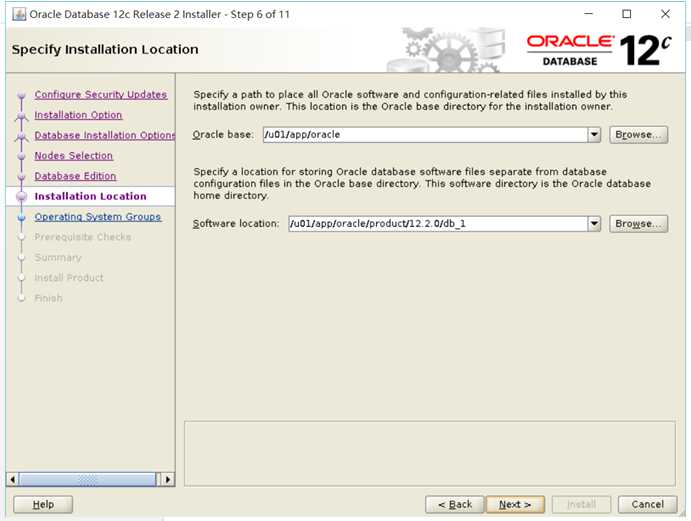Click the sidebar scrollbar right arrow

click(168, 479)
